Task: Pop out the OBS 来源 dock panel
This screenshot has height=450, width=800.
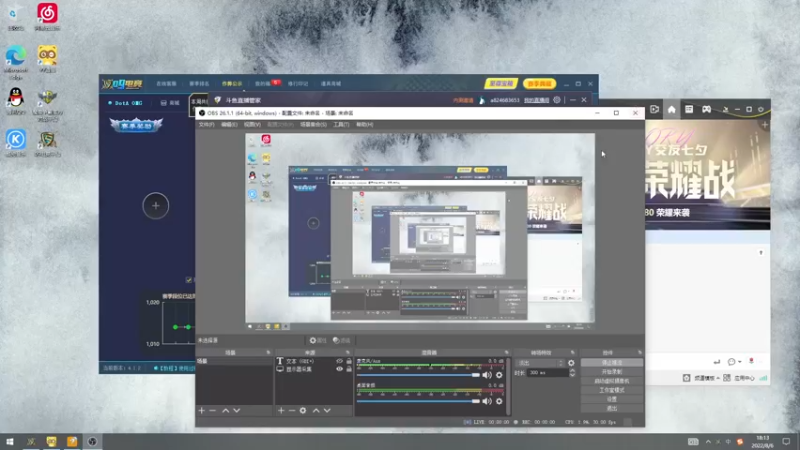Action: pyautogui.click(x=348, y=353)
